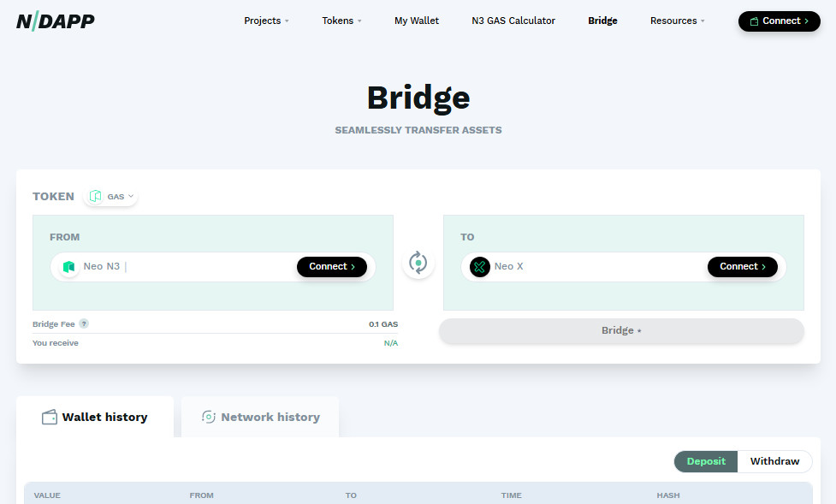
Task: Click the N/A you receive value
Action: point(391,343)
